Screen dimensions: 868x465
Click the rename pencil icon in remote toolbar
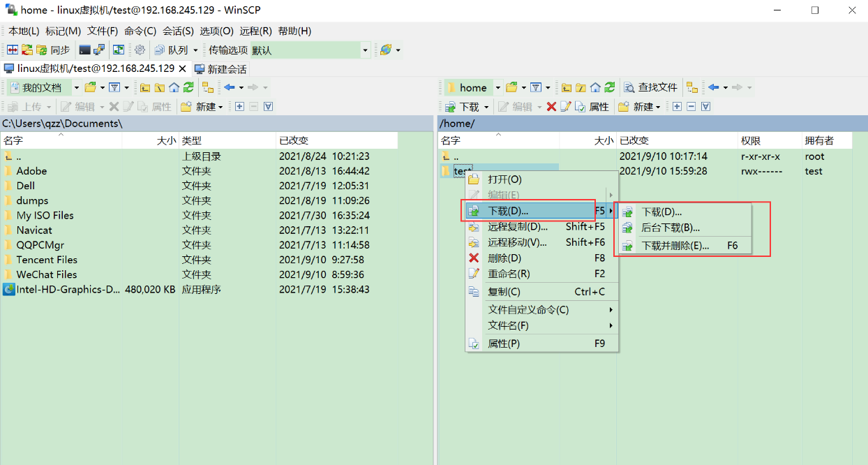(566, 107)
